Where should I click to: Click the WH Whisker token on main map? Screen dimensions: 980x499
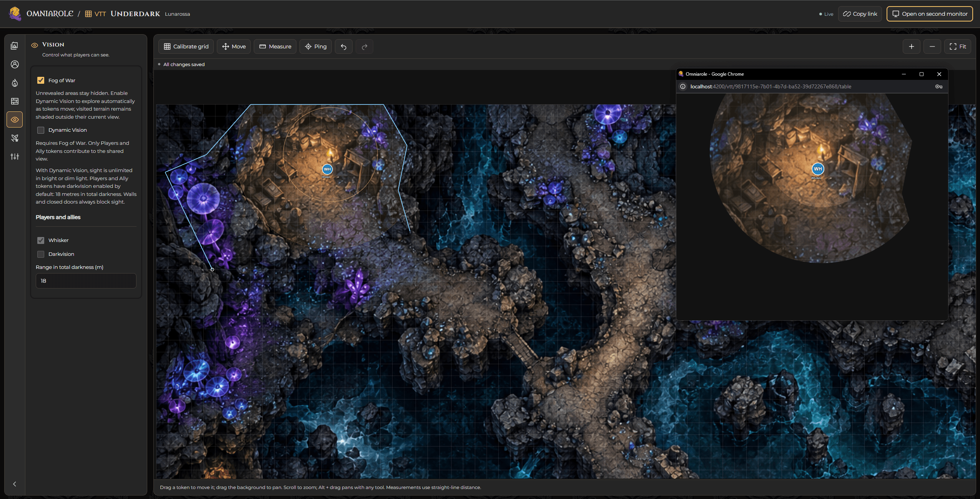click(327, 169)
